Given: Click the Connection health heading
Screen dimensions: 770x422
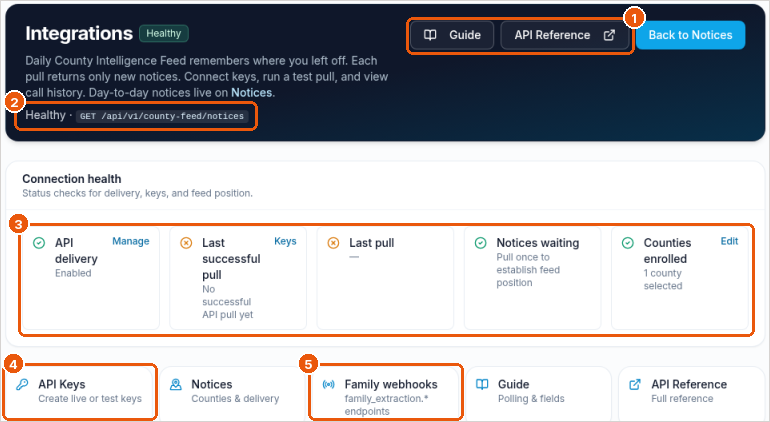Looking at the screenshot, I should tap(72, 179).
